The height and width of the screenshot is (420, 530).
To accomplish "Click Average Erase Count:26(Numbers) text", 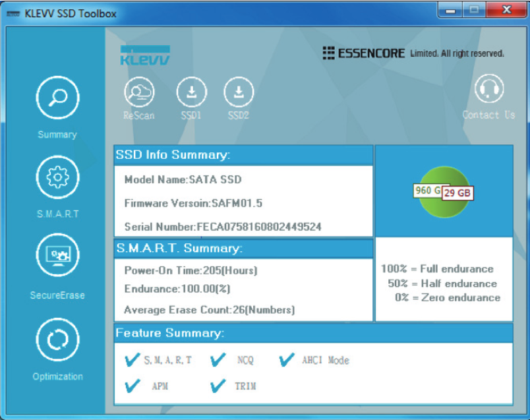I will (x=209, y=310).
